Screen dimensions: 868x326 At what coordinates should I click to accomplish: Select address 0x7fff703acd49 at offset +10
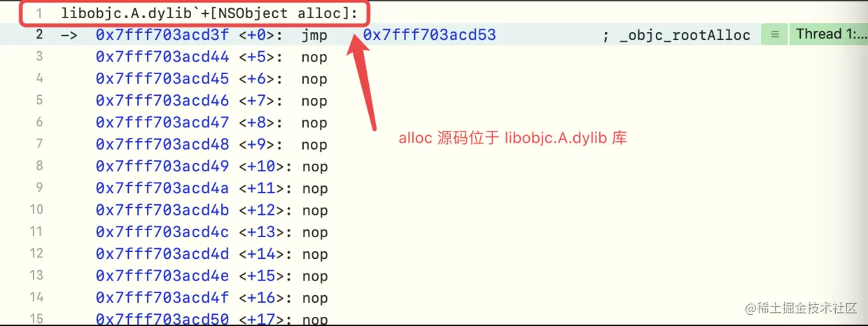tap(162, 166)
